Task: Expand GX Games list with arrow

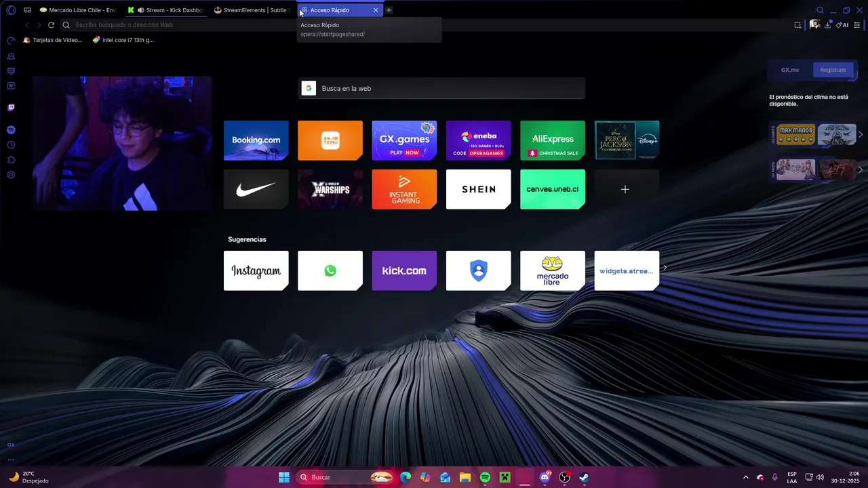Action: click(861, 135)
